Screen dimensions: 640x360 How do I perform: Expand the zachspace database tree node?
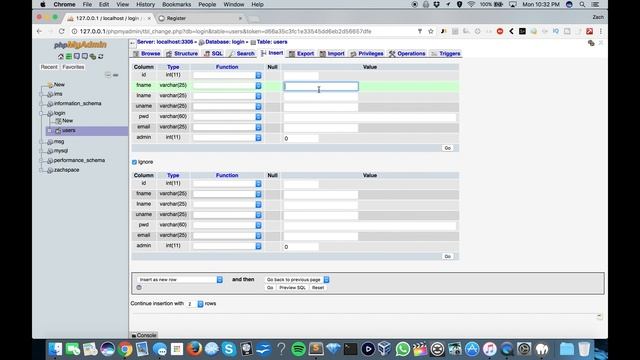coord(41,170)
